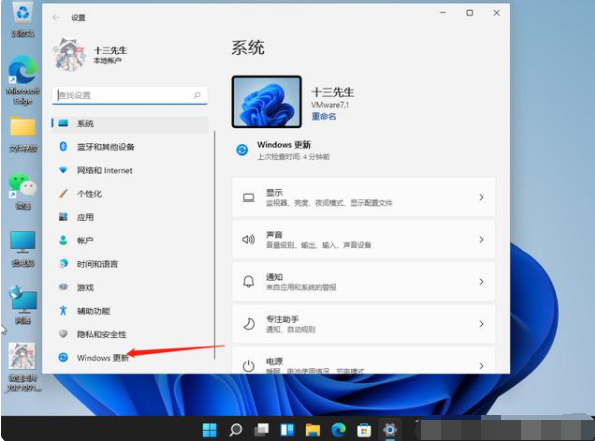Screen dimensions: 595x441
Task: Open 声音 sound settings card text
Action: click(274, 235)
